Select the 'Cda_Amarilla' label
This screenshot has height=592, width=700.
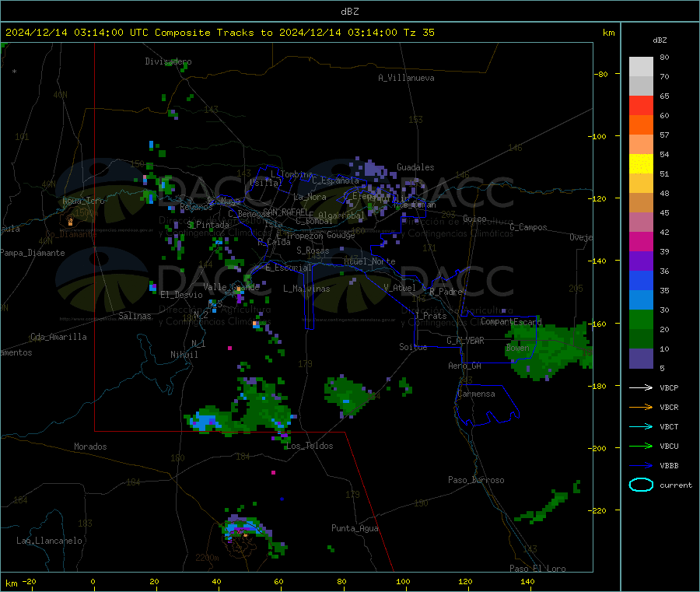pyautogui.click(x=58, y=337)
